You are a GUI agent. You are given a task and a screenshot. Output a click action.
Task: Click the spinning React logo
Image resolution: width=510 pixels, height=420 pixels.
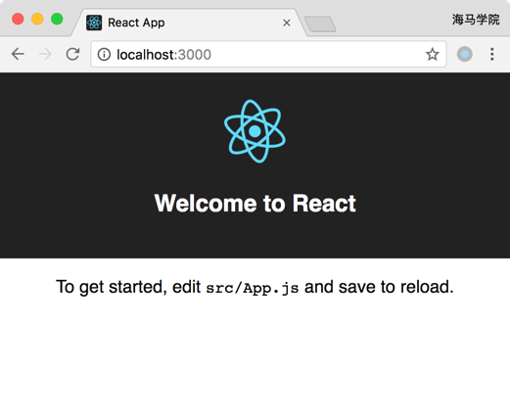pyautogui.click(x=255, y=131)
